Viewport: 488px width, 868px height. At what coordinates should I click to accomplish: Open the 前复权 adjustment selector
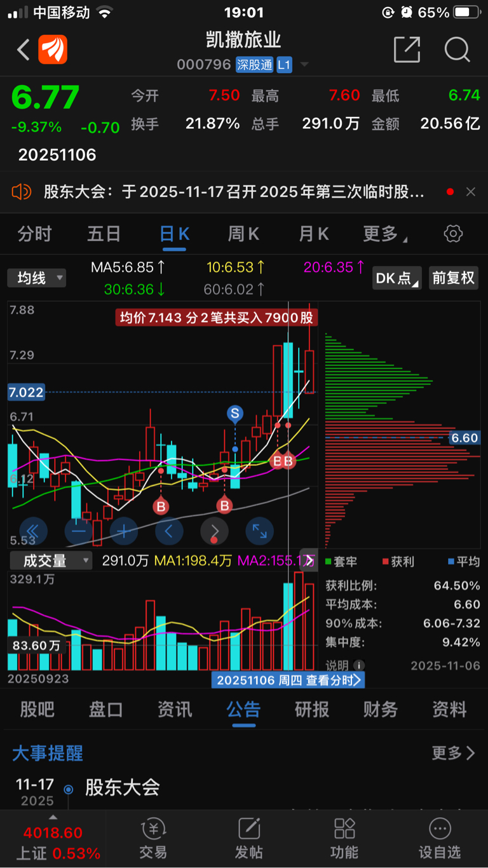454,278
